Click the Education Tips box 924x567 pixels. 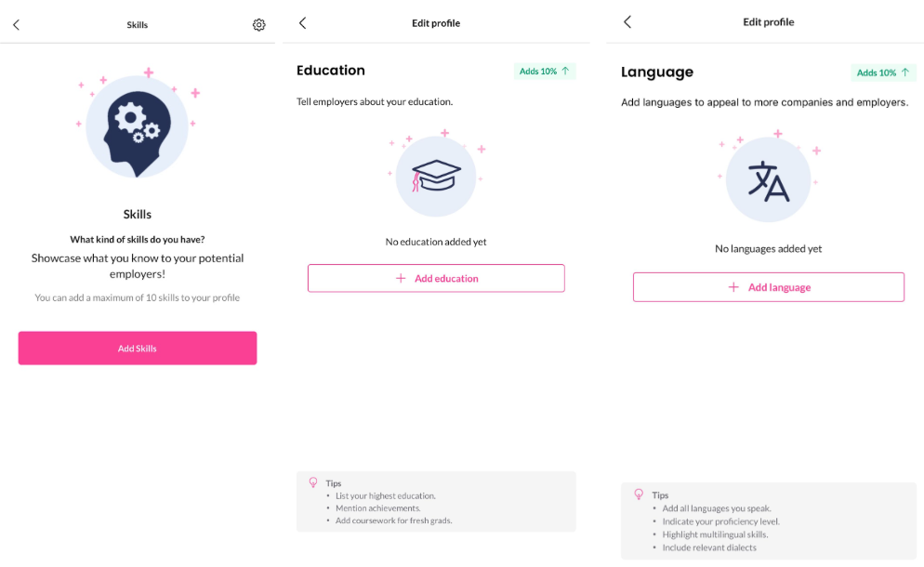pos(436,502)
